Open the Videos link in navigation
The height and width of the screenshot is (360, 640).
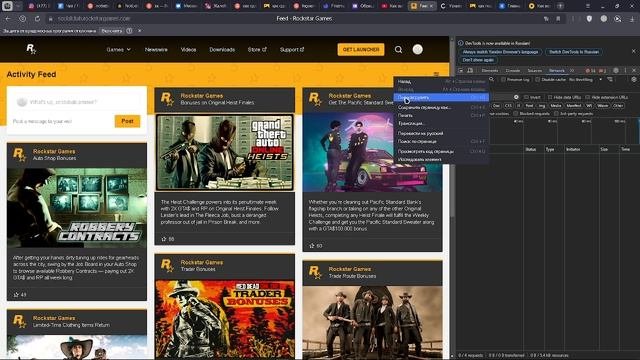(188, 49)
